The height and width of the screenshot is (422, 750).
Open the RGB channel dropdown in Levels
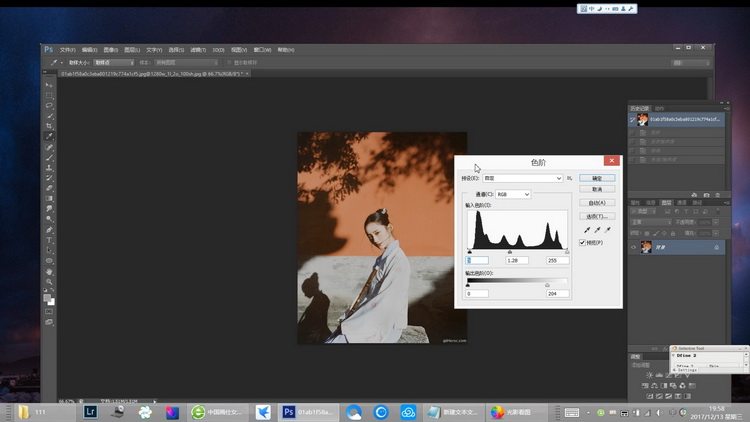coord(513,194)
